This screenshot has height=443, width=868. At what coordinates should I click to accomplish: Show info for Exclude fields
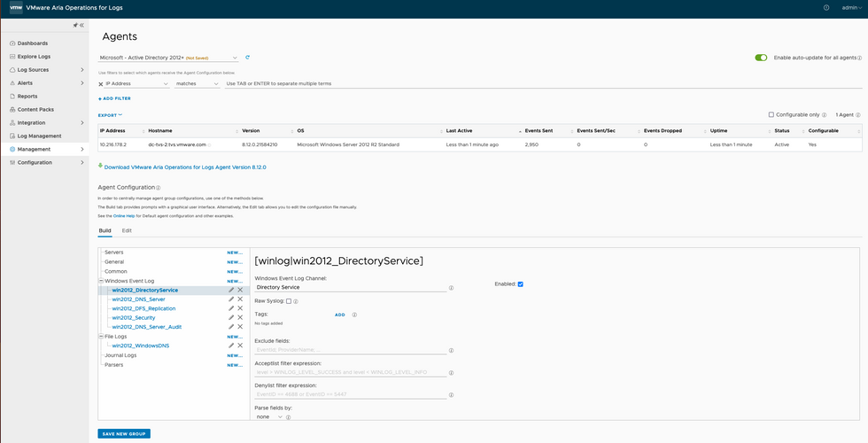coord(451,351)
